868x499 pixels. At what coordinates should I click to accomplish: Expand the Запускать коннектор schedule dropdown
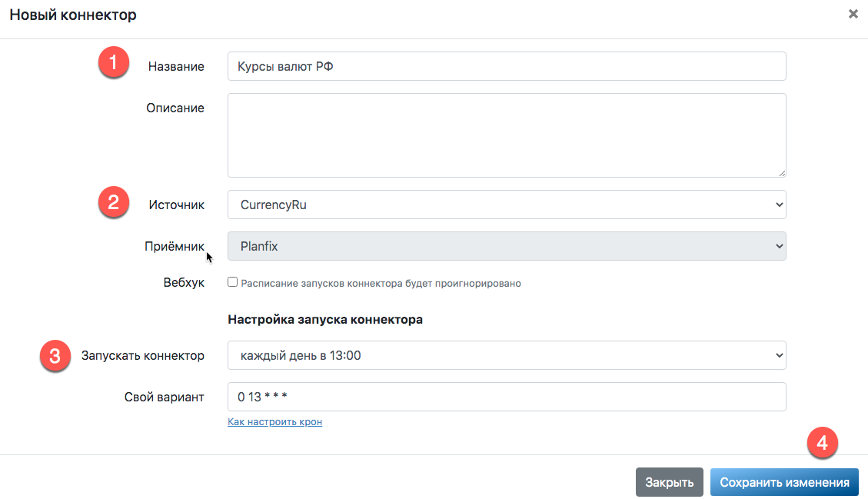pos(507,355)
